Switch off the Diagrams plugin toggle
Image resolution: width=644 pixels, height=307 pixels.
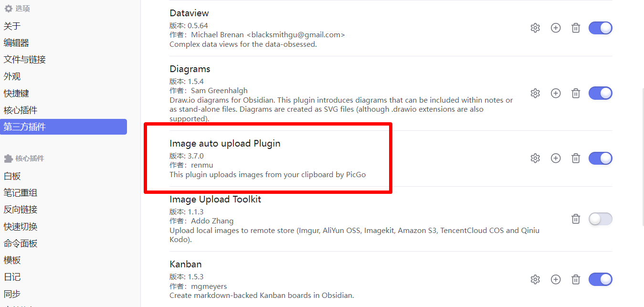tap(600, 94)
